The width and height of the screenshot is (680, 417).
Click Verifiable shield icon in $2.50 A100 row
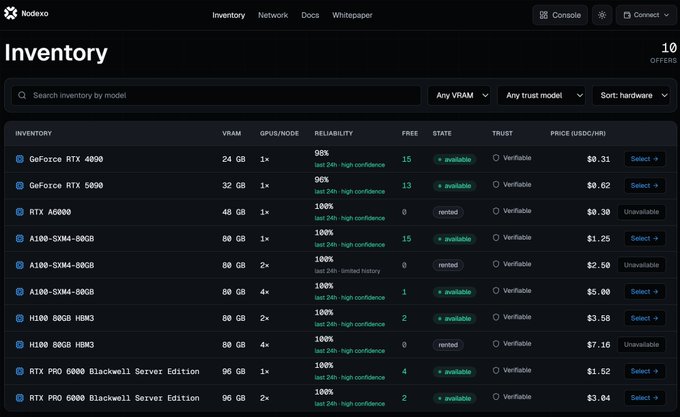click(496, 264)
